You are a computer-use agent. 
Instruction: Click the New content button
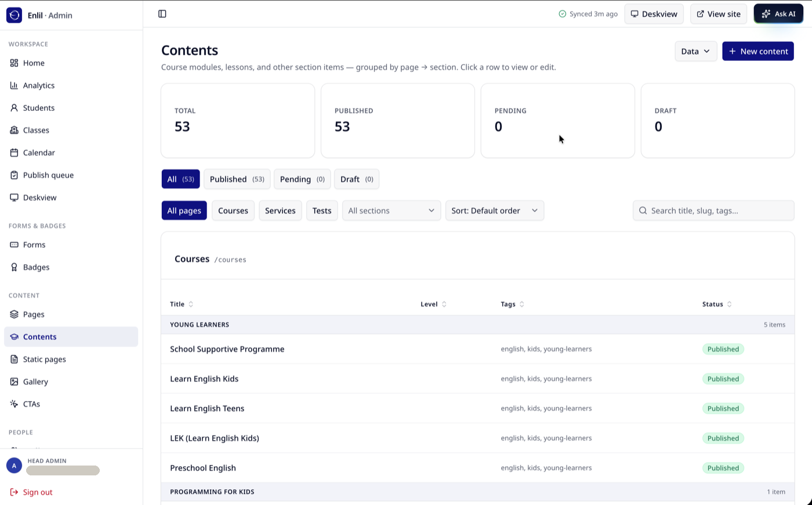click(757, 51)
